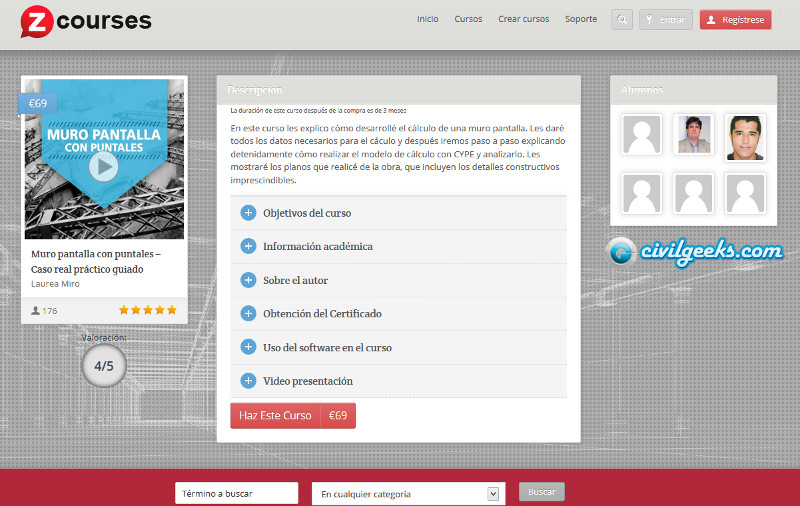Expand Información académica section
Image resolution: width=800 pixels, height=506 pixels.
[x=249, y=246]
